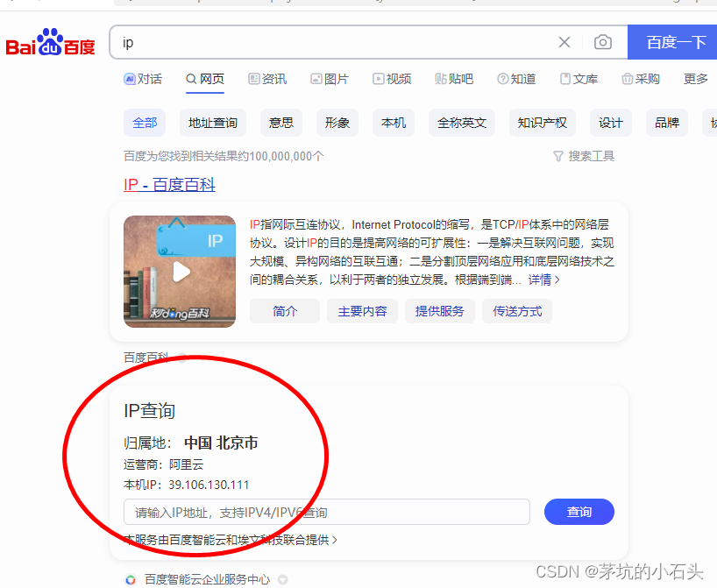
Task: Open the 提供服务 section
Action: [439, 311]
